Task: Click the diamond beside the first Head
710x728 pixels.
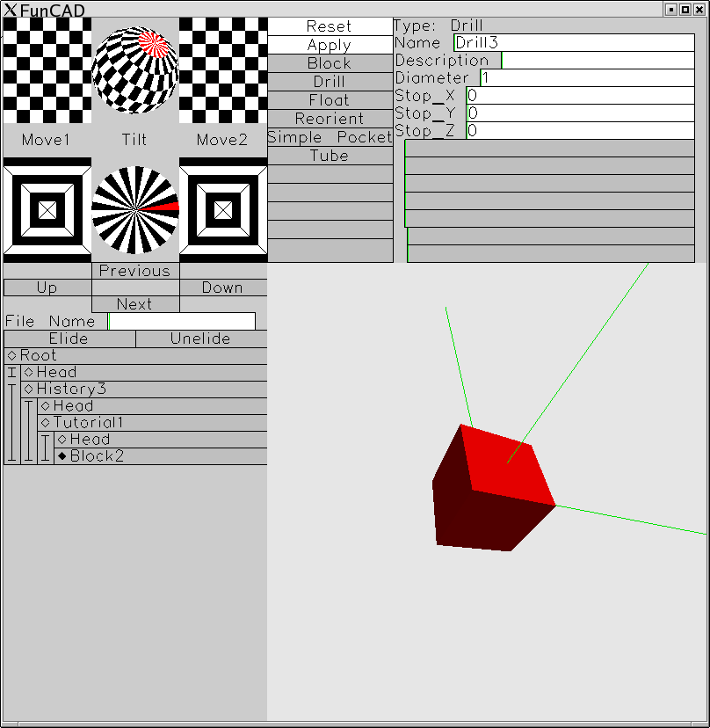Action: pyautogui.click(x=29, y=373)
